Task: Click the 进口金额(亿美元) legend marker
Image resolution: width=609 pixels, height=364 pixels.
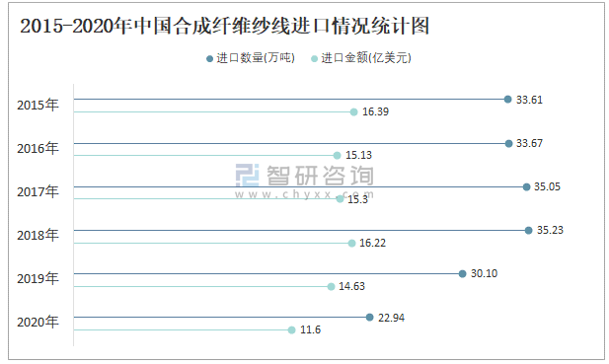Action: pos(314,59)
